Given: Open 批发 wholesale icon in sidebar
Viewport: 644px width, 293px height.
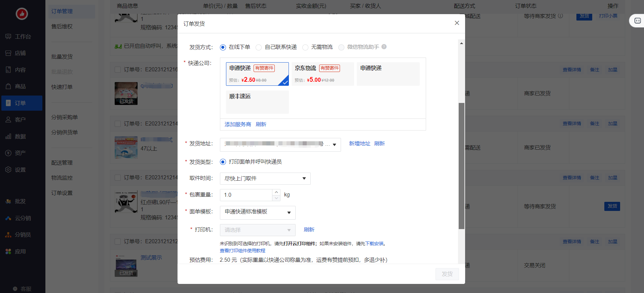Looking at the screenshot, I should pos(8,201).
